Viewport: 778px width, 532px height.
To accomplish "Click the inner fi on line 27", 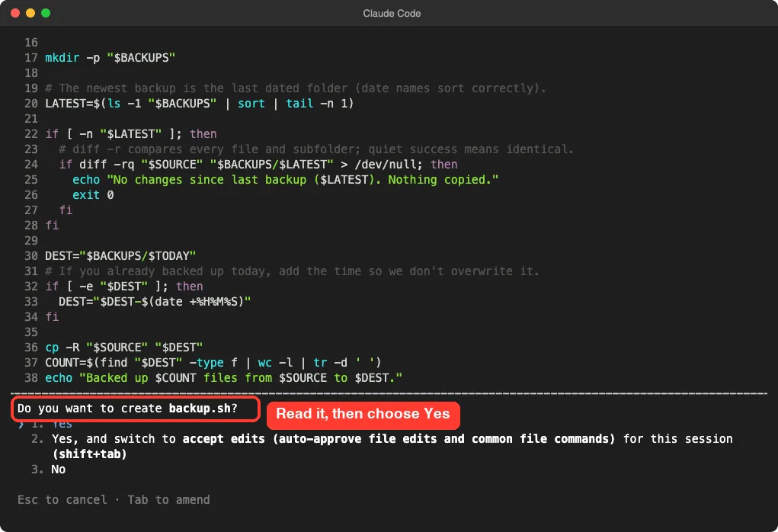I will [66, 210].
